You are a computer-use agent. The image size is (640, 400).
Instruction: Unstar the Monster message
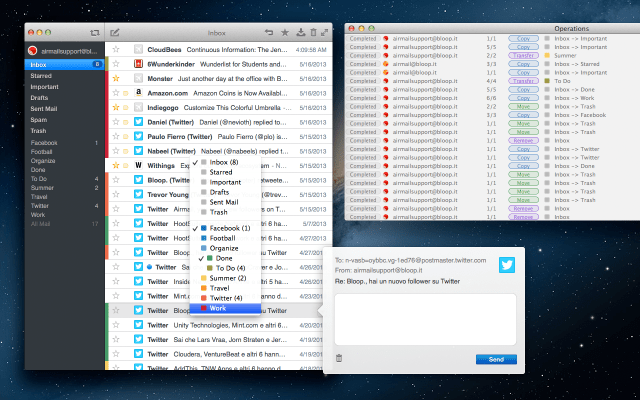[x=116, y=78]
